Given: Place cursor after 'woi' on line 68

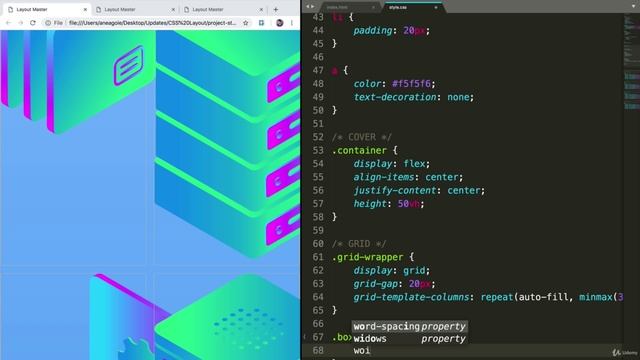Looking at the screenshot, I should (371, 350).
